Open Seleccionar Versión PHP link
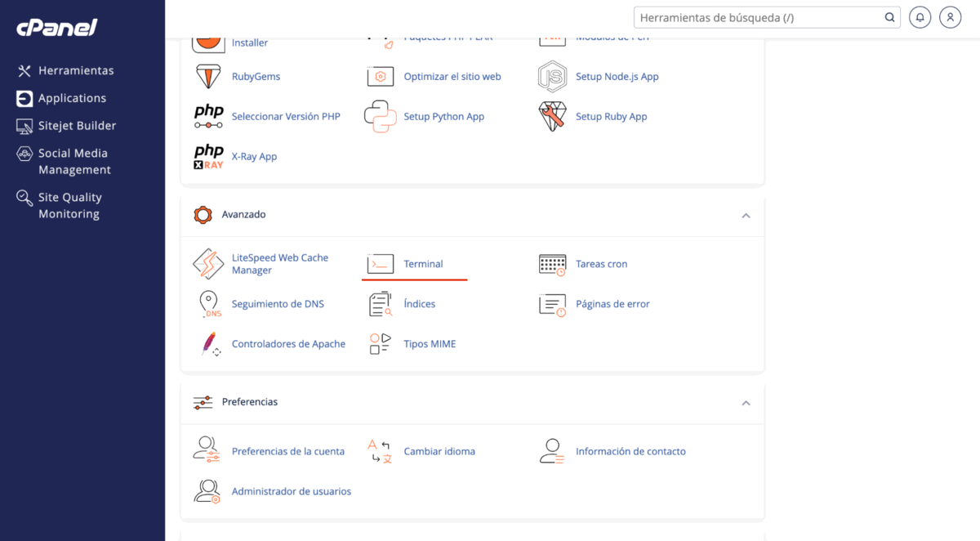This screenshot has height=541, width=980. (286, 116)
